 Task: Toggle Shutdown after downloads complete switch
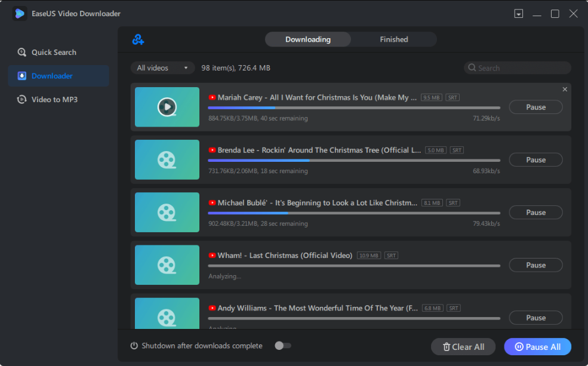pyautogui.click(x=282, y=346)
